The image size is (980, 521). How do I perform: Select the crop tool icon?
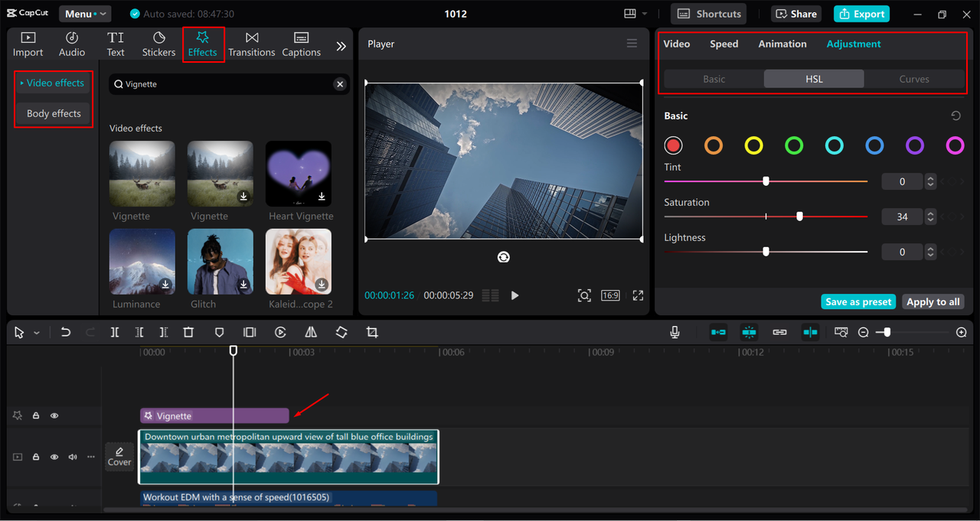pyautogui.click(x=372, y=332)
